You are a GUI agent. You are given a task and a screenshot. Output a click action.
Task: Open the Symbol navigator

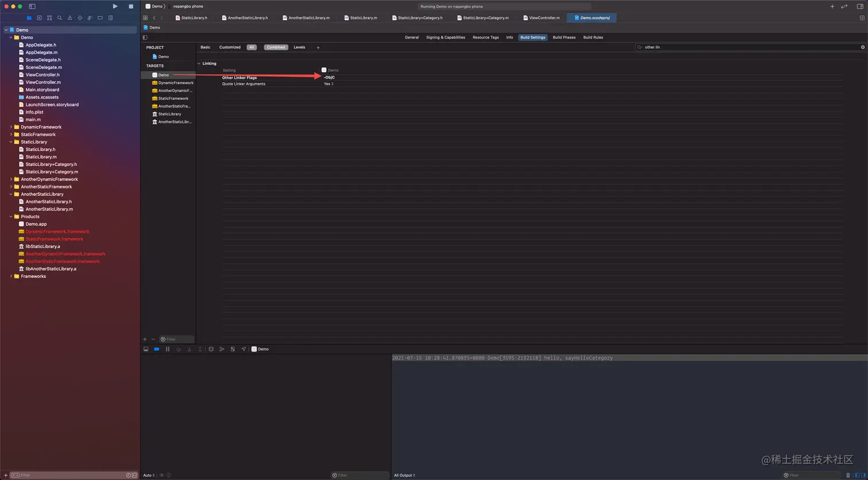(x=49, y=18)
